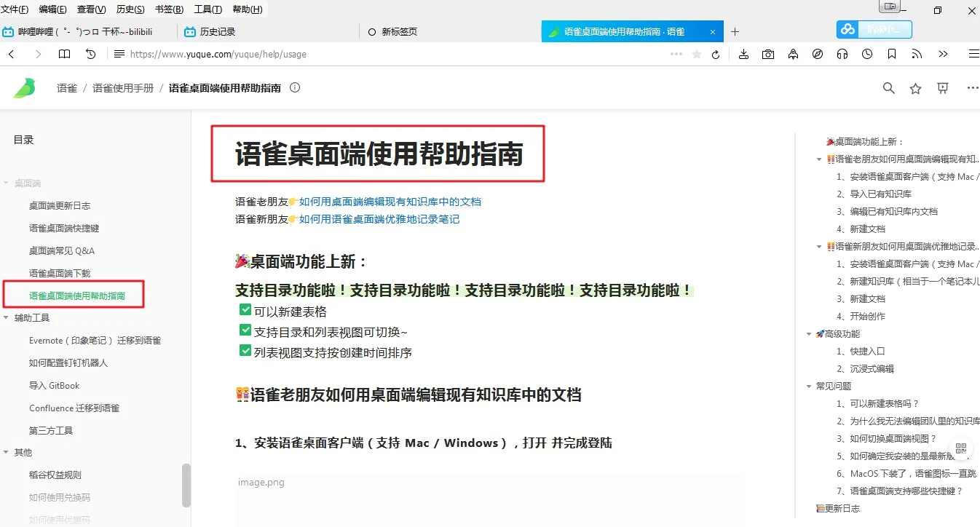Click the green check beside 可以新建表格
The image size is (980, 527).
tap(245, 310)
